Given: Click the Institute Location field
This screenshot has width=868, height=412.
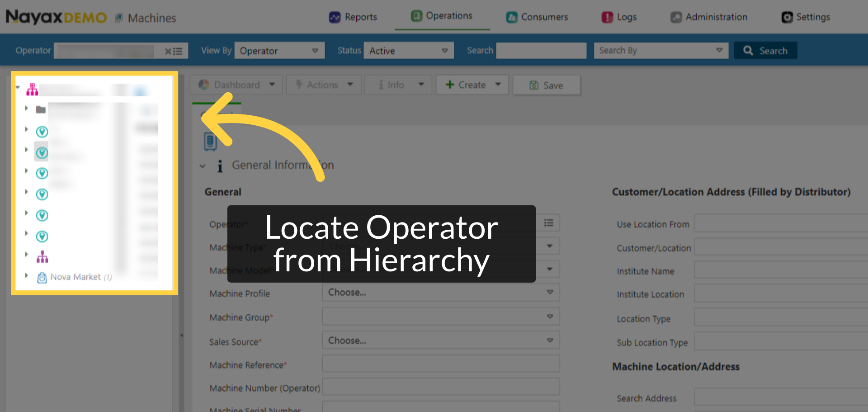Looking at the screenshot, I should pyautogui.click(x=781, y=294).
